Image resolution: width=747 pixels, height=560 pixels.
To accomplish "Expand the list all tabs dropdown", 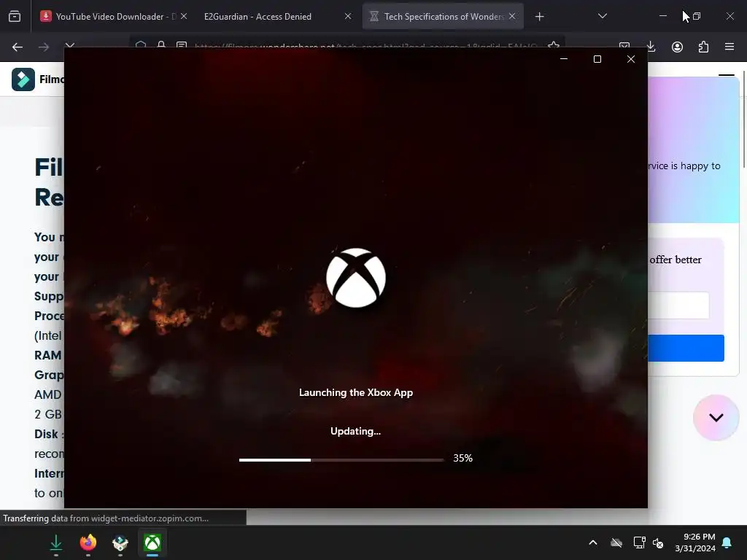I will pyautogui.click(x=602, y=16).
